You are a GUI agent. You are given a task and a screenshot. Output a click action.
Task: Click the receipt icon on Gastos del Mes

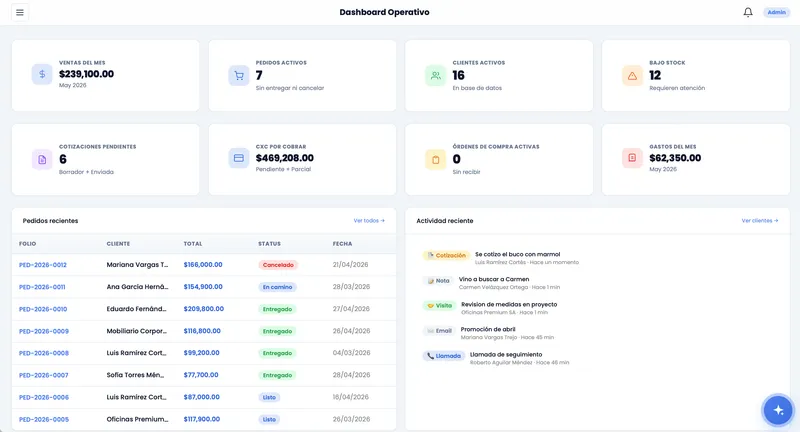pyautogui.click(x=632, y=158)
